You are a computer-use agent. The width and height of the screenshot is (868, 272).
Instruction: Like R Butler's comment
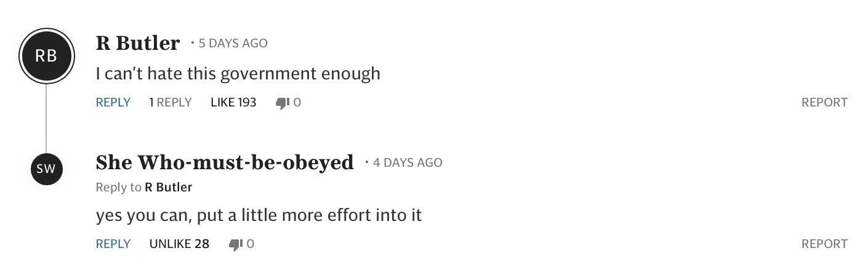click(233, 103)
